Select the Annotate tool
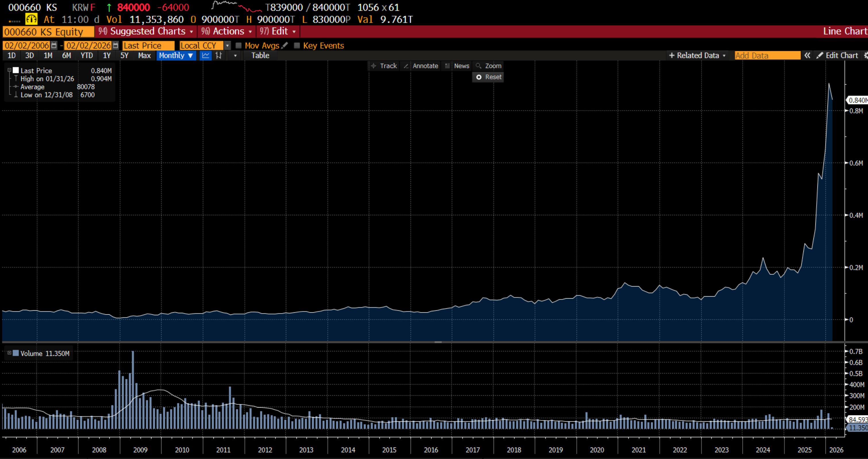Screen dimensions: 868x459 (x=421, y=66)
